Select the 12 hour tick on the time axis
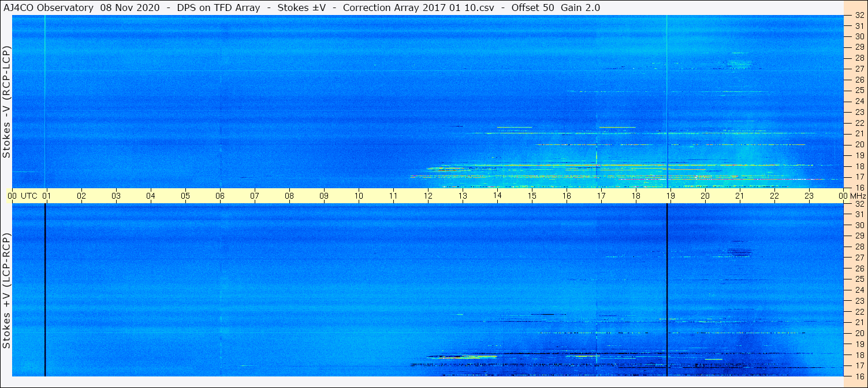The width and height of the screenshot is (868, 388). pyautogui.click(x=428, y=196)
